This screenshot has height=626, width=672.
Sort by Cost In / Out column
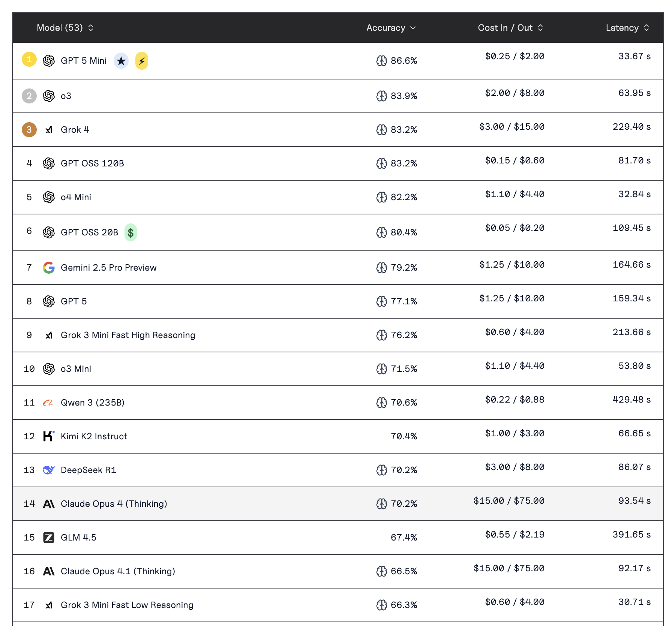[x=510, y=28]
